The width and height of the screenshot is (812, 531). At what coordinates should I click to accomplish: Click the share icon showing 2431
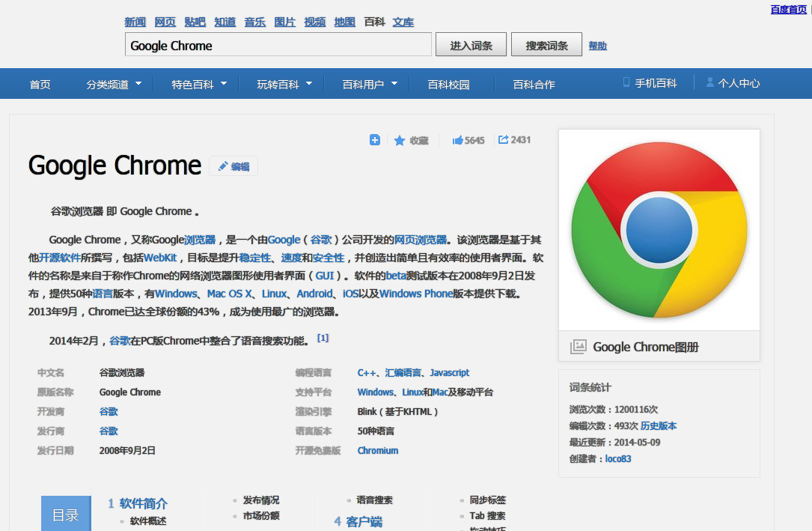504,139
